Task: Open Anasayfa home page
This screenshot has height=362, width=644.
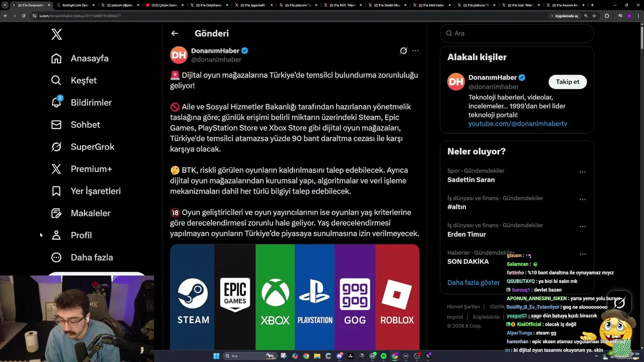Action: tap(80, 58)
